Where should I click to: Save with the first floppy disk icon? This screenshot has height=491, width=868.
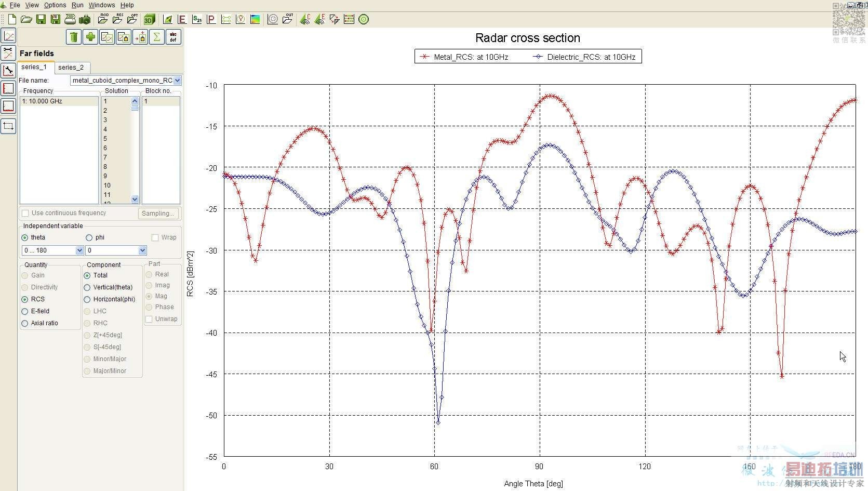coord(41,20)
